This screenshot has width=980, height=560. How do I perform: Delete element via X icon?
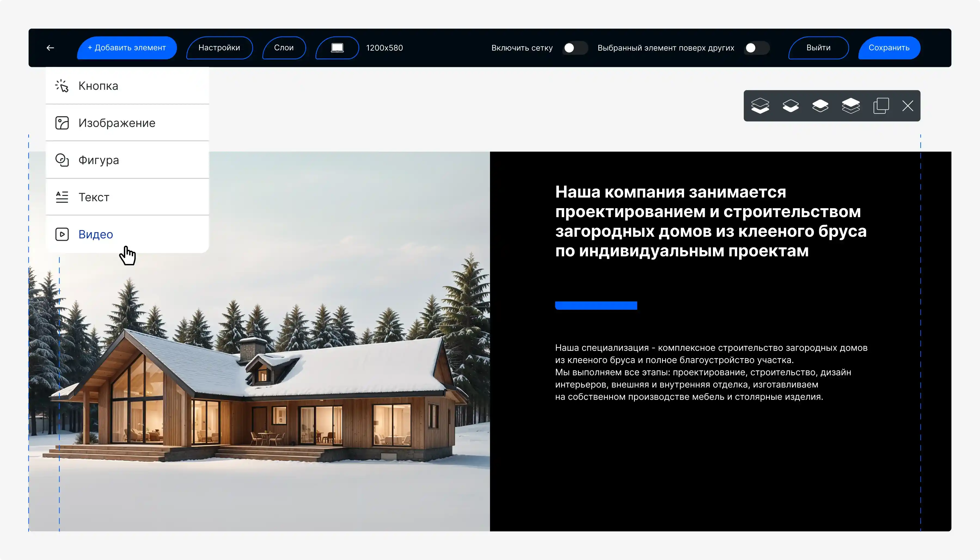(x=908, y=106)
